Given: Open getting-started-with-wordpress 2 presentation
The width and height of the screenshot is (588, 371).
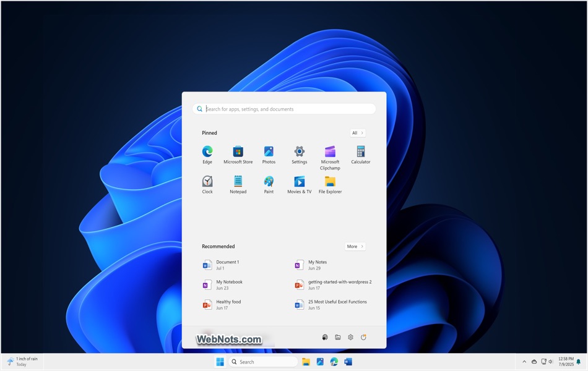Looking at the screenshot, I should point(334,285).
